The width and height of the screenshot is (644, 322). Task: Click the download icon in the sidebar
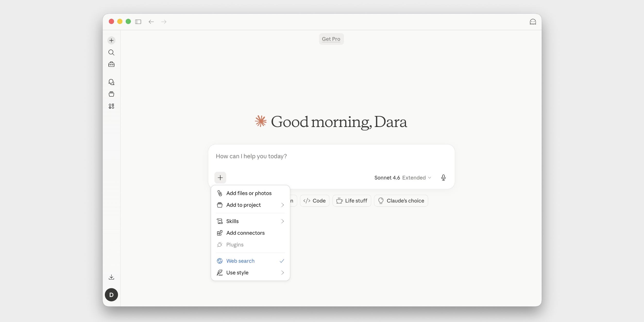coord(111,277)
